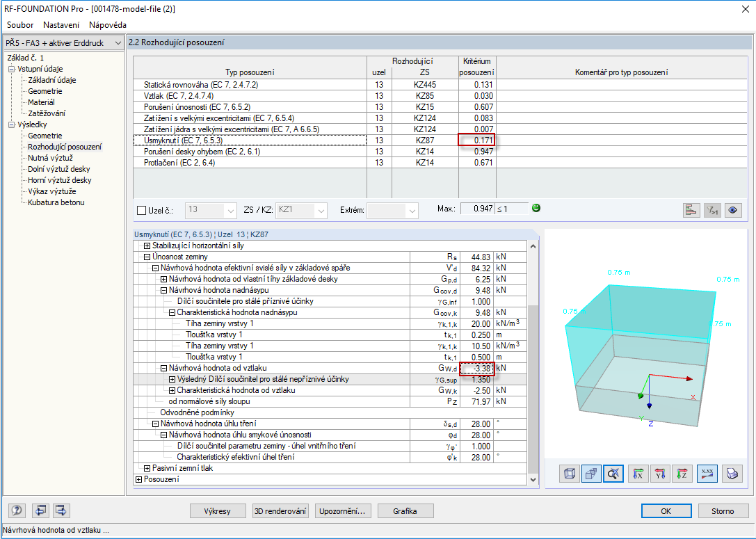Set view in Y axis direction
The image size is (756, 539).
[x=660, y=474]
